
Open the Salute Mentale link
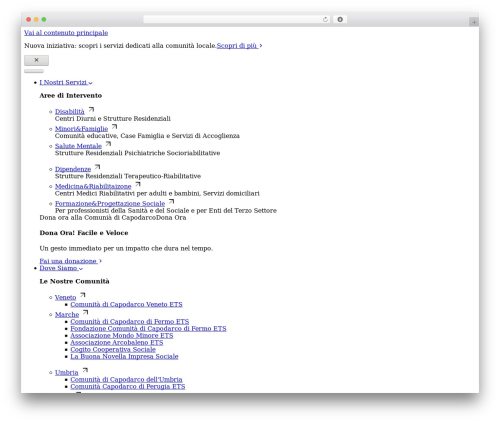[x=78, y=146]
